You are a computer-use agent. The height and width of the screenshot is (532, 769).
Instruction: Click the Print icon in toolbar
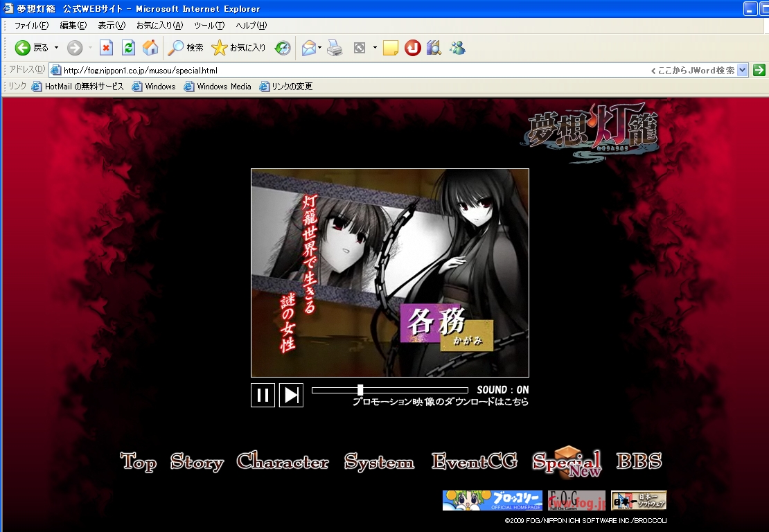click(335, 48)
